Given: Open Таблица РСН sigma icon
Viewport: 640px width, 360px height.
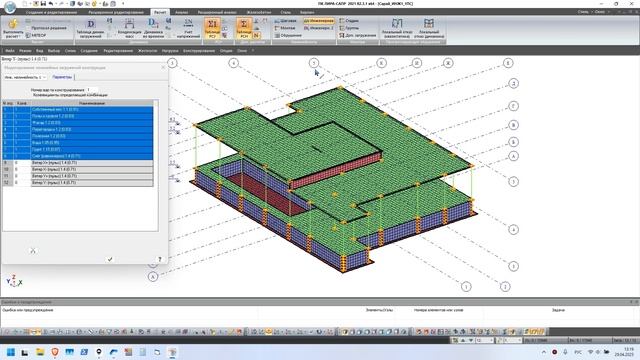Looking at the screenshot, I should (244, 28).
